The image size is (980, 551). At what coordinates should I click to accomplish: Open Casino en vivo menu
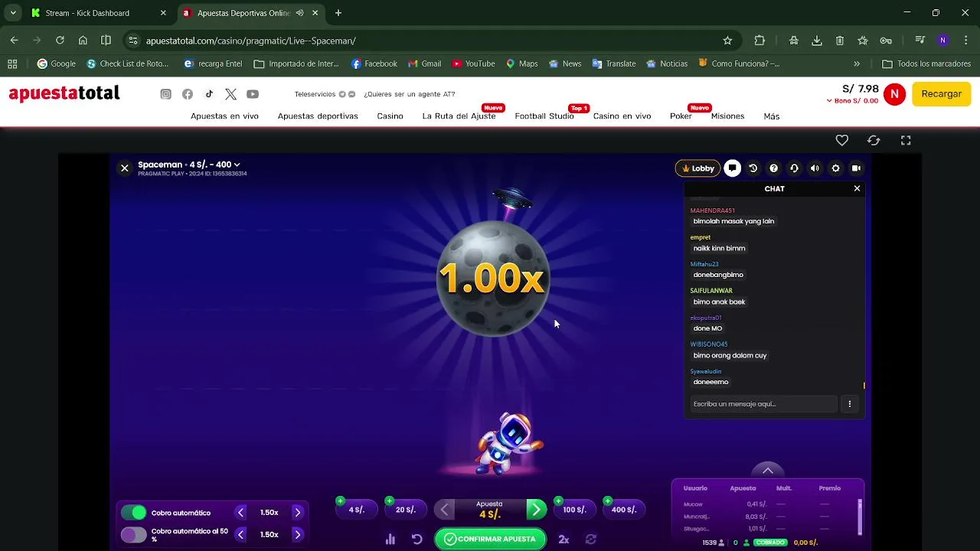click(622, 116)
